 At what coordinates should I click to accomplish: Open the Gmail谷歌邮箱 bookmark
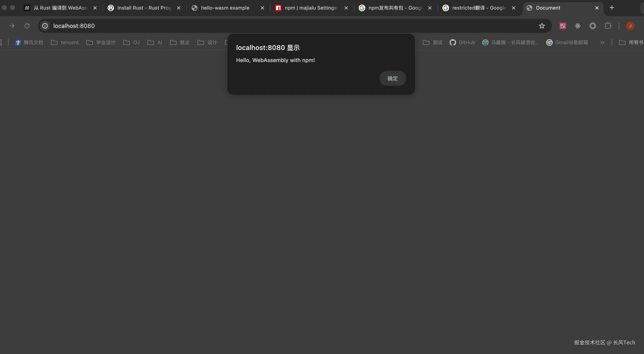[567, 42]
